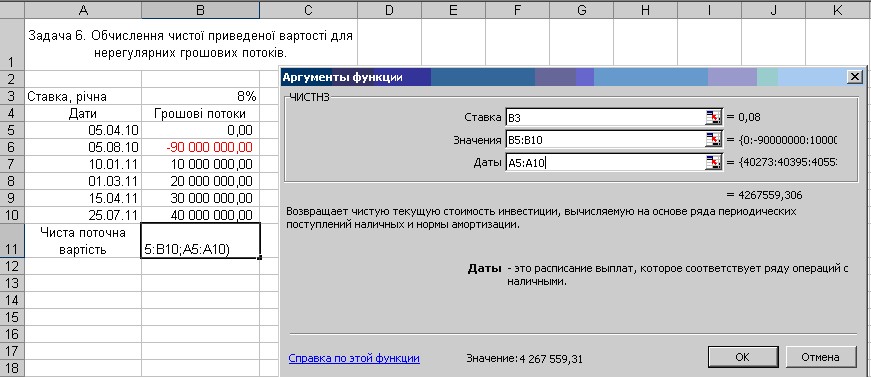871x377 pixels.
Task: Select cell 'Ставка, річна'
Action: pyautogui.click(x=83, y=96)
